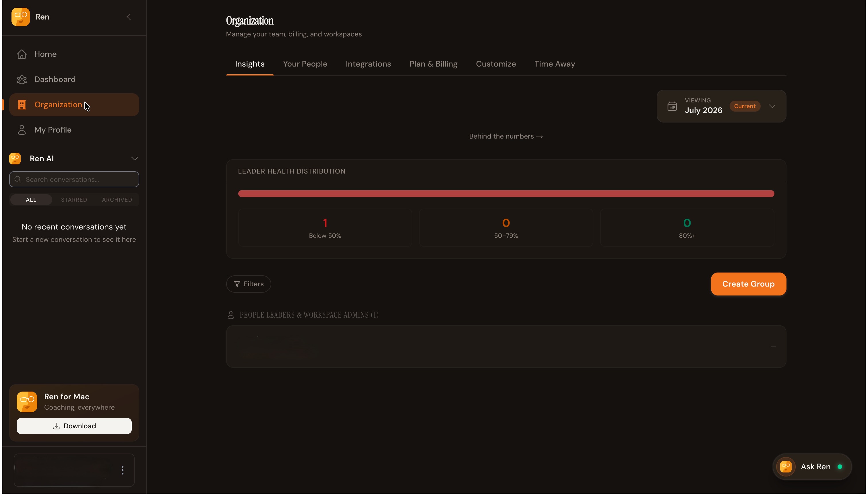Click the 'Coaching, everywhere' tagline
The height and width of the screenshot is (496, 868).
80,408
